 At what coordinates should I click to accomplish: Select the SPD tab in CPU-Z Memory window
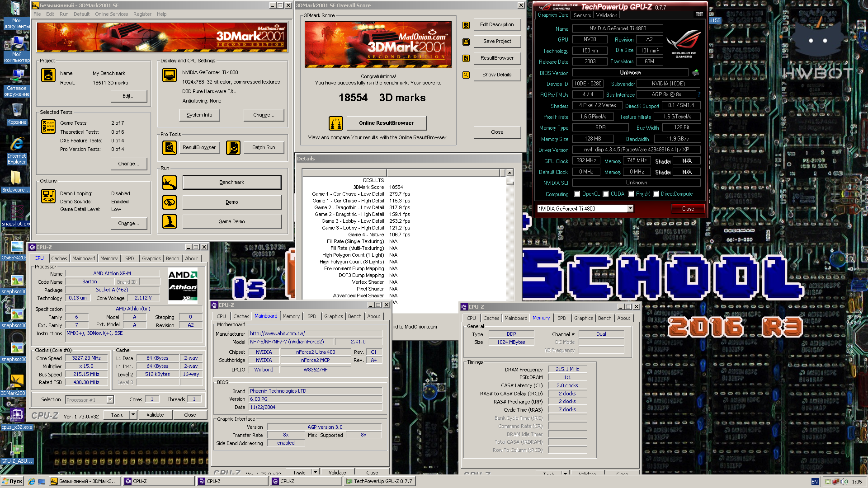click(561, 318)
